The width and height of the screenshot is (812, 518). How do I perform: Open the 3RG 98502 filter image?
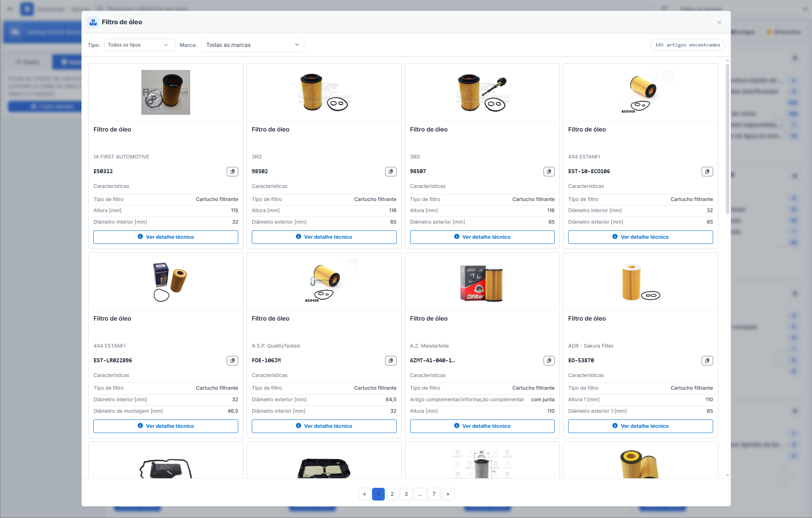pyautogui.click(x=324, y=92)
